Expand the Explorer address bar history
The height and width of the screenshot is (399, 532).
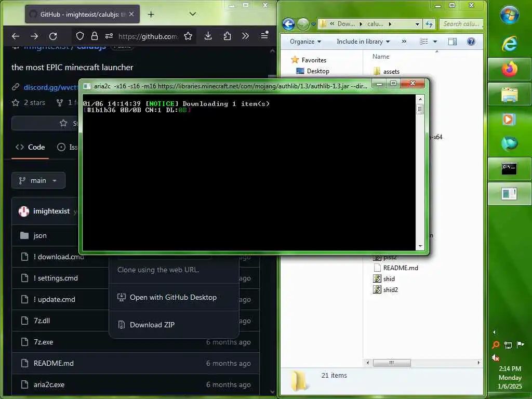pos(417,24)
